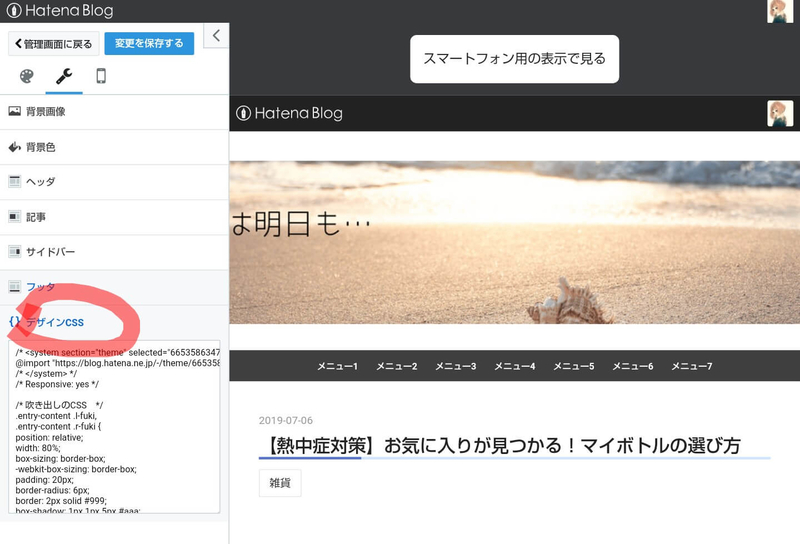
Task: Expand the 背景色 section
Action: [x=114, y=147]
